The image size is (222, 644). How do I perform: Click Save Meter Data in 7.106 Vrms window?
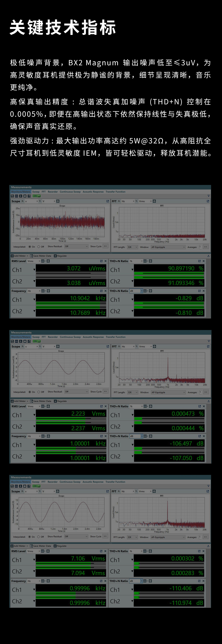40,546
